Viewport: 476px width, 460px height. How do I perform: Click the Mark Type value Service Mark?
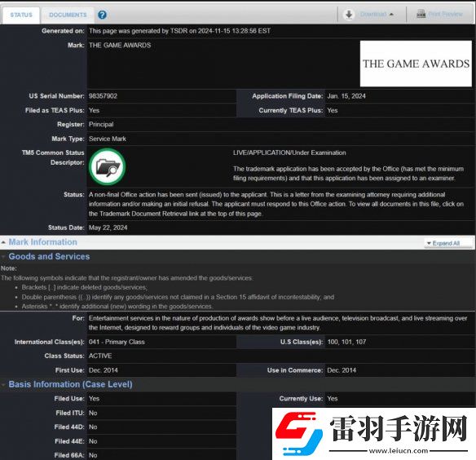[108, 139]
